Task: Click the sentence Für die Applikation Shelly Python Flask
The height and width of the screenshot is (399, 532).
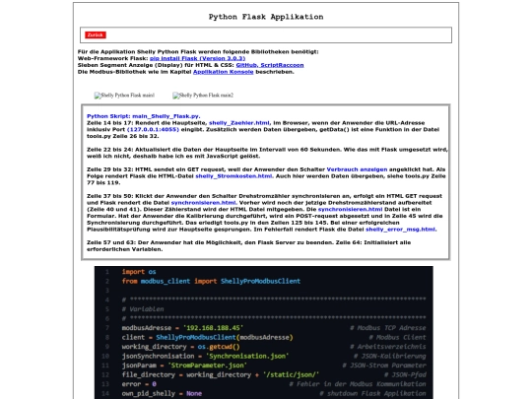Action: pyautogui.click(x=198, y=52)
